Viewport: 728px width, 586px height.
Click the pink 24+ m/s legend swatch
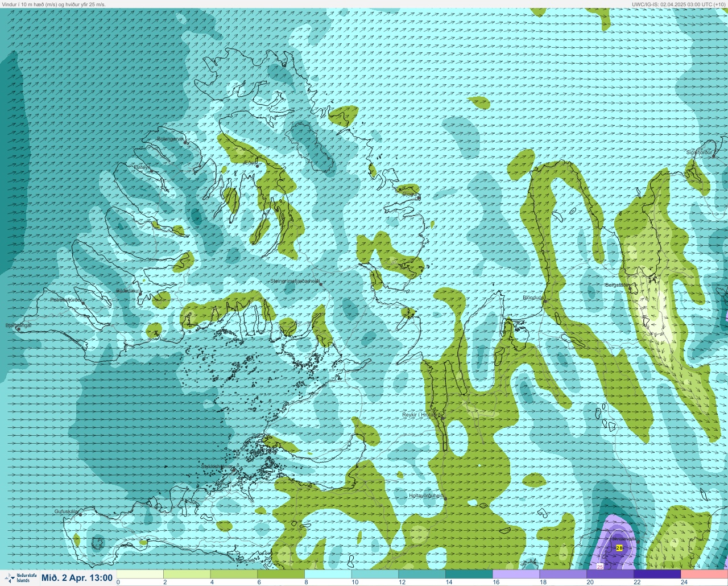pos(704,574)
